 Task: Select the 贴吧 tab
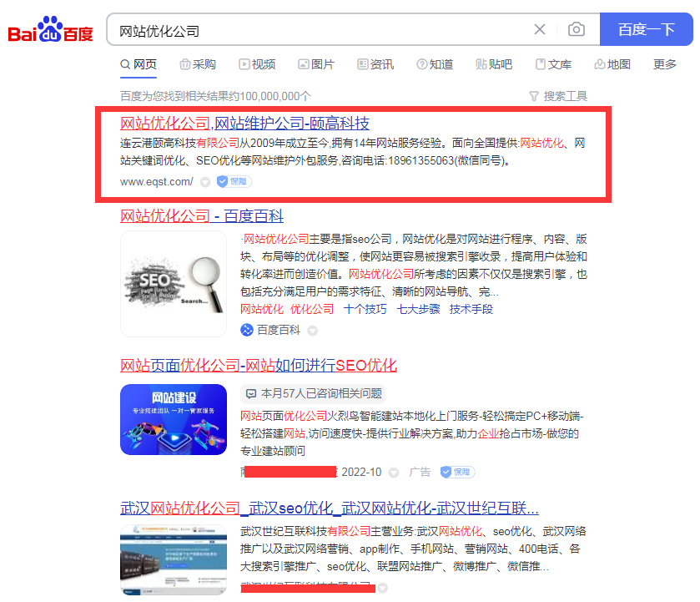(494, 65)
